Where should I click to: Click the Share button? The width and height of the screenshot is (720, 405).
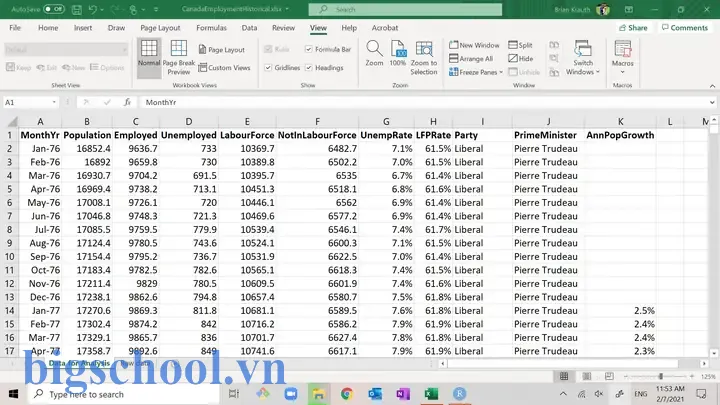click(633, 28)
